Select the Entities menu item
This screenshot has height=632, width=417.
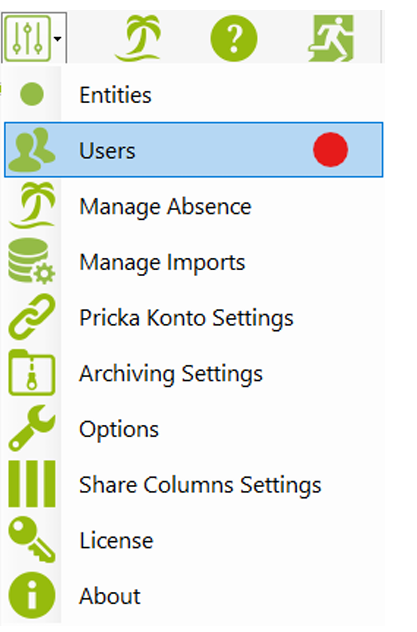tap(193, 95)
